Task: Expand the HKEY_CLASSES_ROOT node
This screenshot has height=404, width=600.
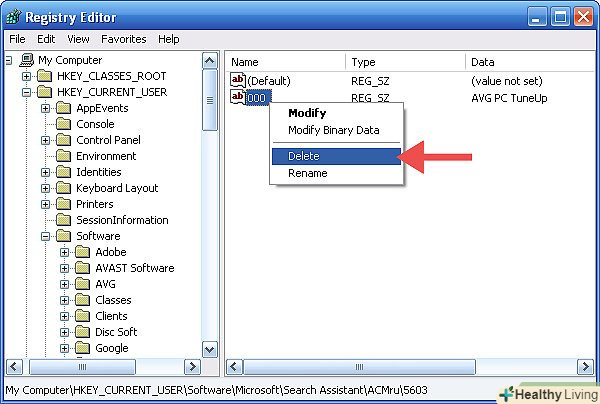Action: (26, 77)
